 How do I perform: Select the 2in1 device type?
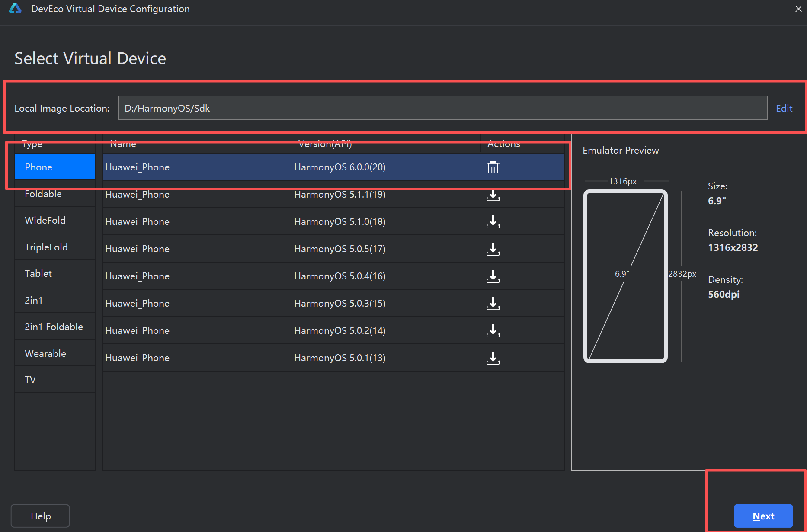[x=54, y=300]
